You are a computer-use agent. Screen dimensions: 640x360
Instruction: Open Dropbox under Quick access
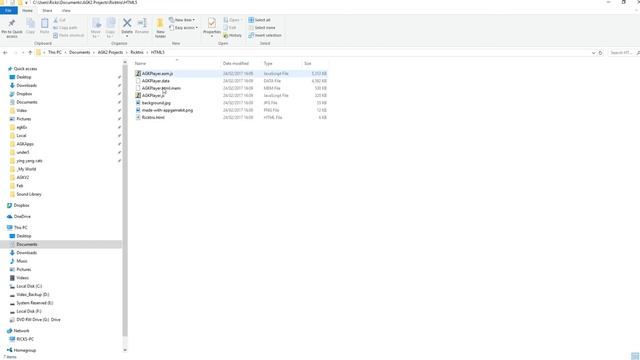click(24, 94)
